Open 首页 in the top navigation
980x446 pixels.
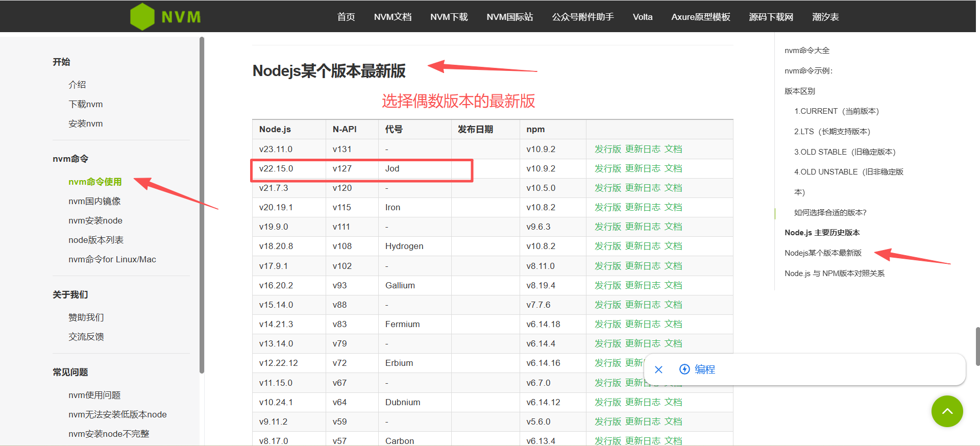[x=346, y=17]
